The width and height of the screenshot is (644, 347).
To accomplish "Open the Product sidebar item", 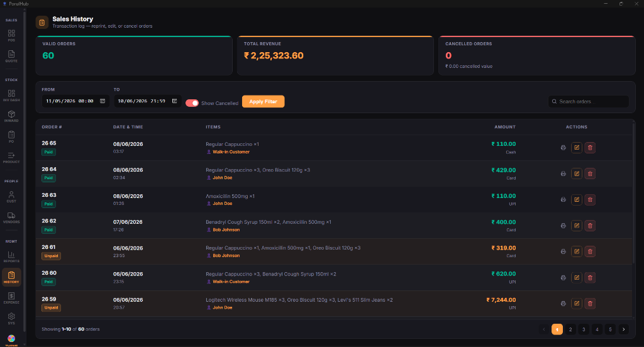I will 11,158.
